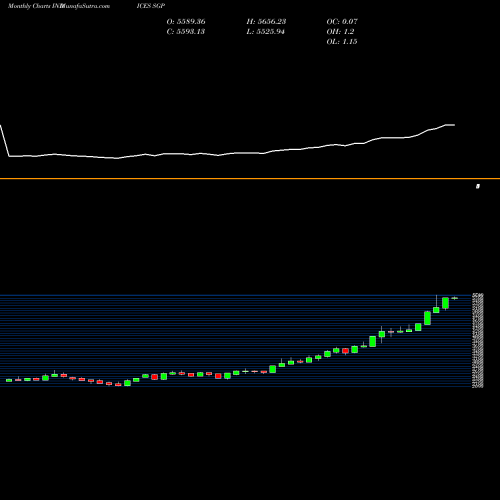Click the "OH: 1.2" value
500x500 pixels.
340,32
